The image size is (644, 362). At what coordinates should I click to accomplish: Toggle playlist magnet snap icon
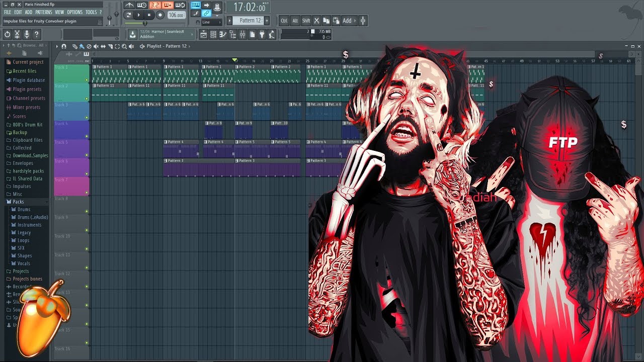64,46
